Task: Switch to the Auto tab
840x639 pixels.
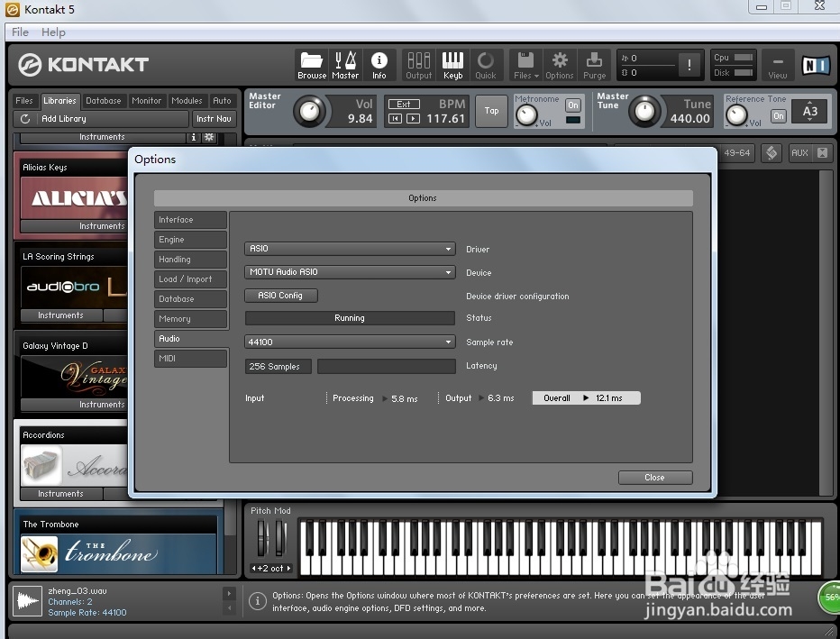Action: point(222,101)
